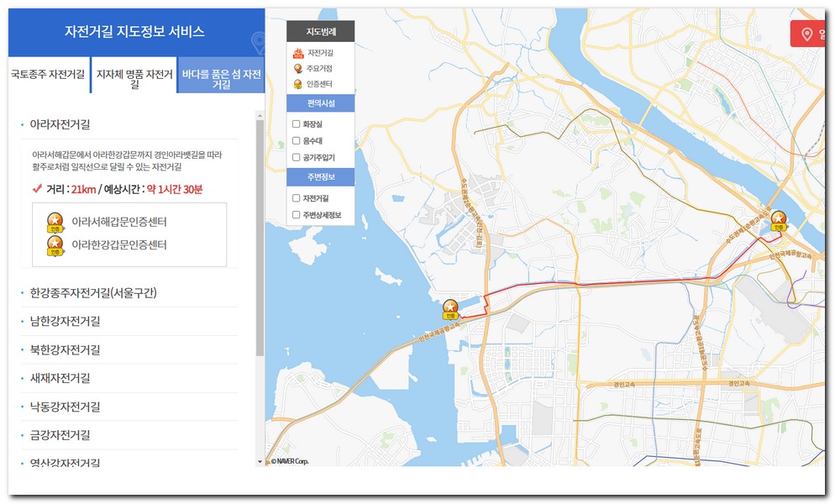Open the 바다를 품은 섬 자전거길 tab
This screenshot has height=504, width=835.
pyautogui.click(x=222, y=79)
